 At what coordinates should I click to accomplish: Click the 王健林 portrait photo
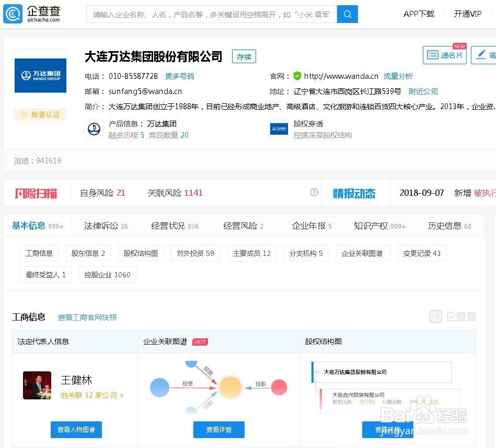(x=37, y=385)
